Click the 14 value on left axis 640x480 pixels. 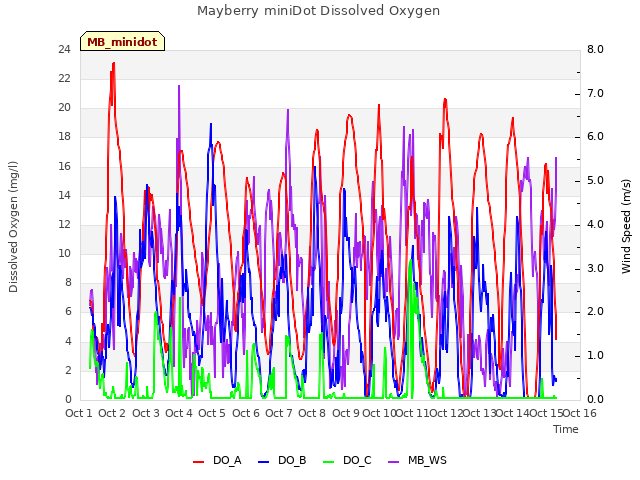[x=64, y=195]
